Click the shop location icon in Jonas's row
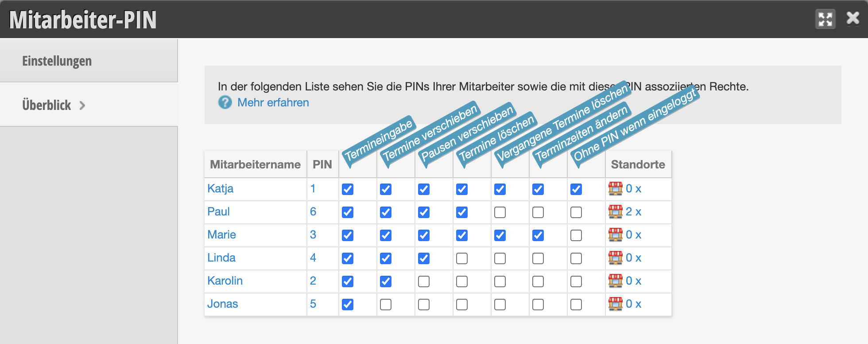Image resolution: width=868 pixels, height=344 pixels. point(615,304)
